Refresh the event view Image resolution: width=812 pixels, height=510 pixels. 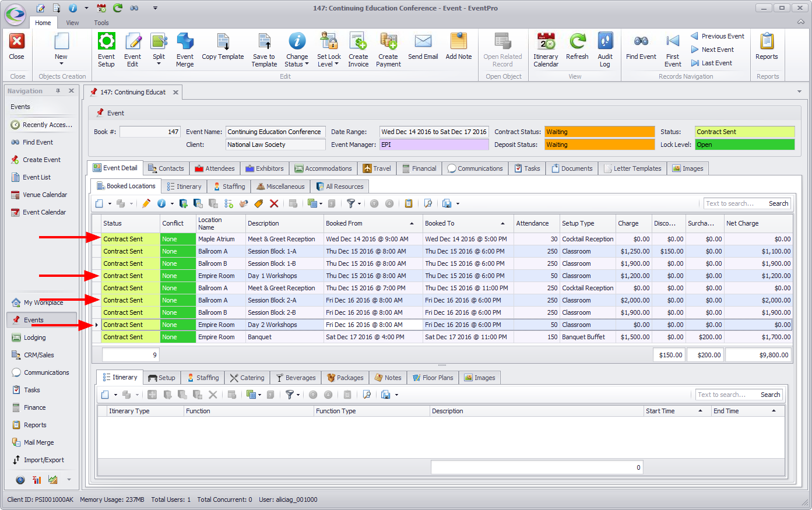(577, 47)
